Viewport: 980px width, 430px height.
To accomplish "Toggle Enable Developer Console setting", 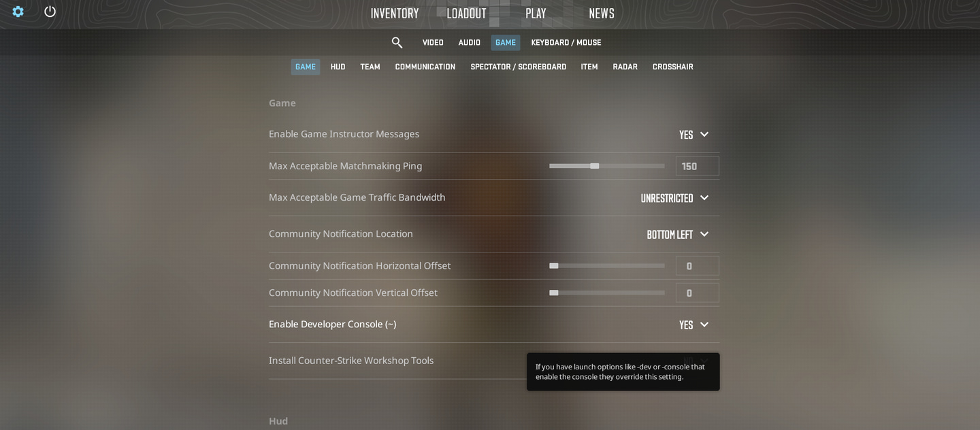I will [x=694, y=325].
